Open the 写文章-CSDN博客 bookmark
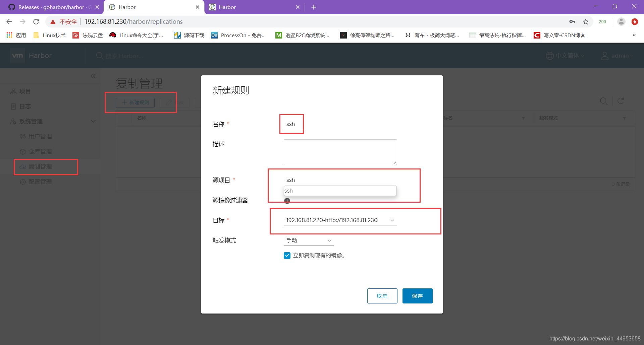This screenshot has width=644, height=345. point(559,35)
